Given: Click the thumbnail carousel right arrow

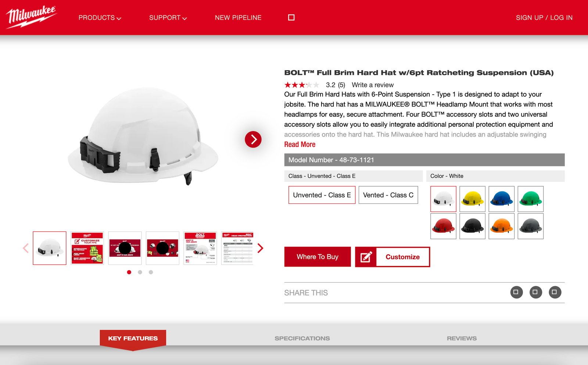Looking at the screenshot, I should 260,248.
